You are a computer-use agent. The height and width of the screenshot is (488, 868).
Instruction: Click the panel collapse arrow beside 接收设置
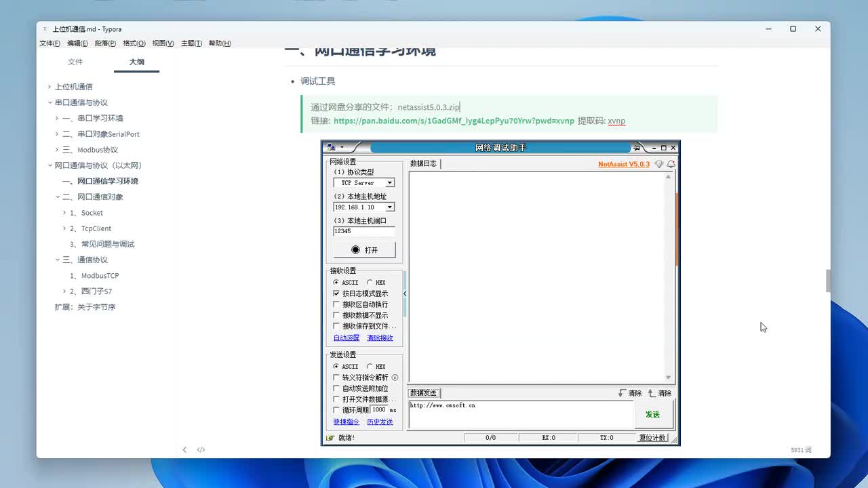[405, 293]
